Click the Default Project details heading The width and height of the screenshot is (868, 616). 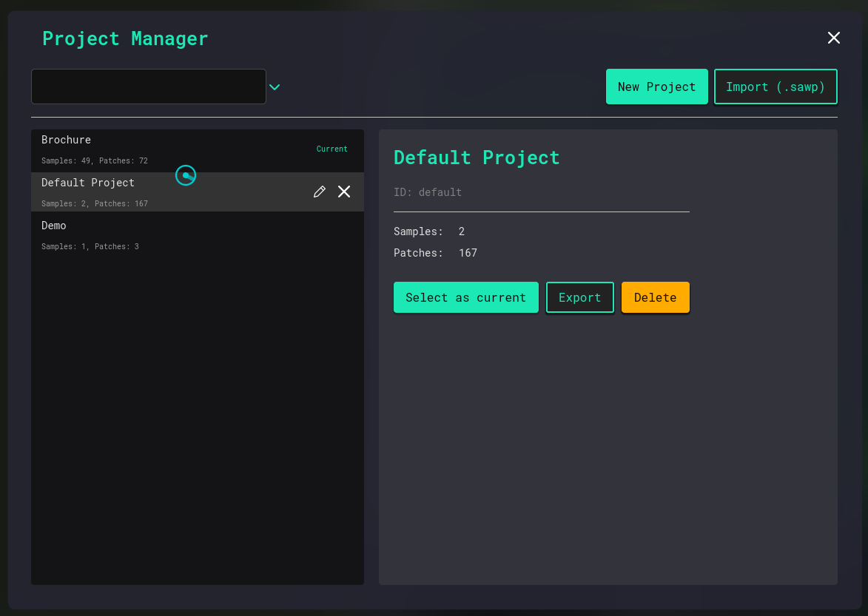click(477, 158)
